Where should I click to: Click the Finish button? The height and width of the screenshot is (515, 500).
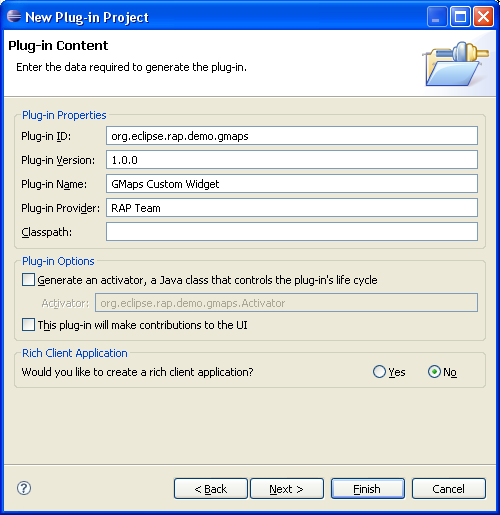tap(368, 489)
